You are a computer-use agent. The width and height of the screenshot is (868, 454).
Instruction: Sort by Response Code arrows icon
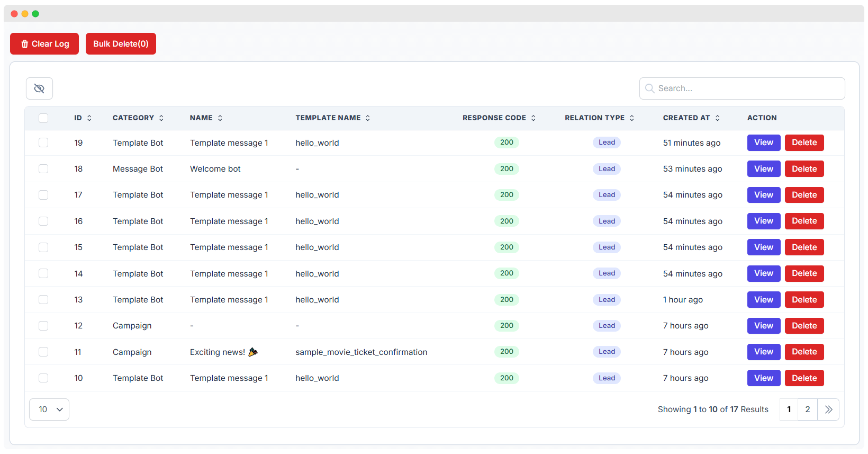click(534, 118)
